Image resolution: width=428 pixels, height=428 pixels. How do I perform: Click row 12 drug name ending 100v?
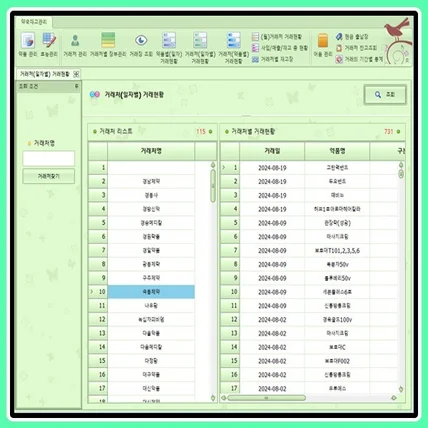point(337,320)
